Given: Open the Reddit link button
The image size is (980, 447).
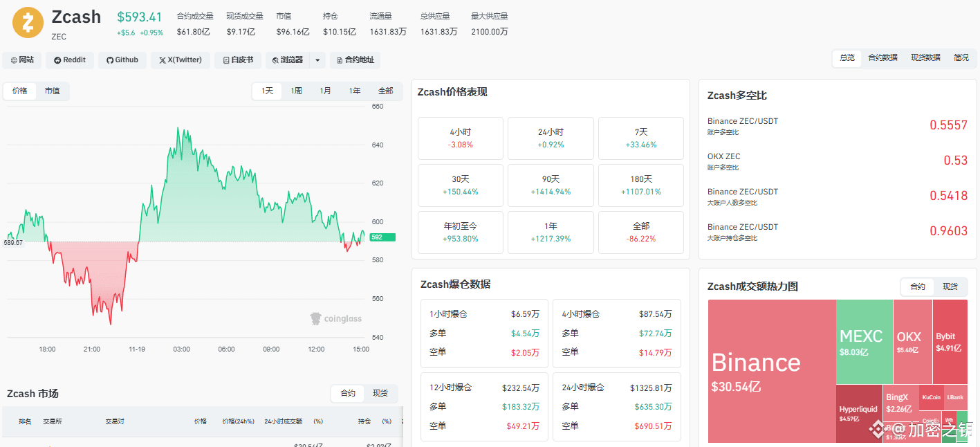Looking at the screenshot, I should click(x=70, y=60).
